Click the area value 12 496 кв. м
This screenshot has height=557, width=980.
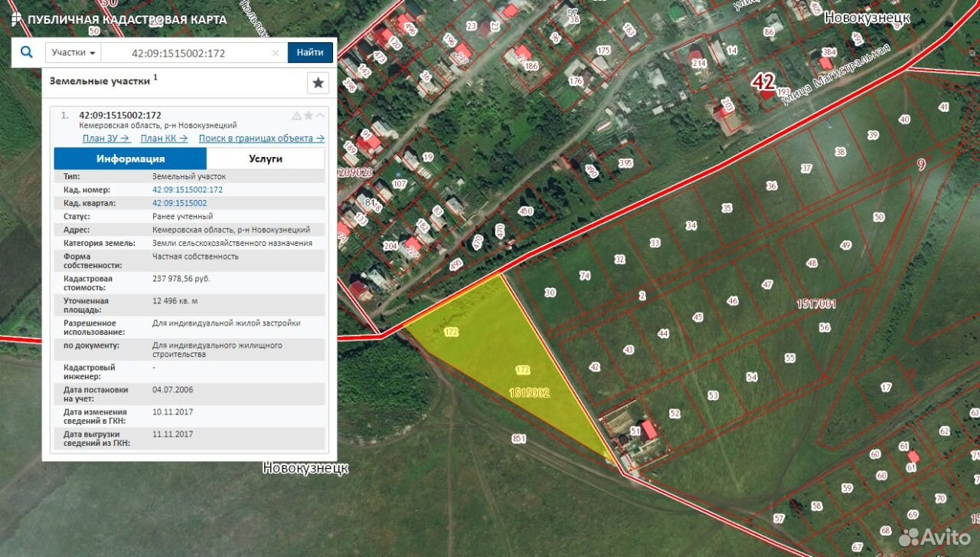tap(175, 301)
